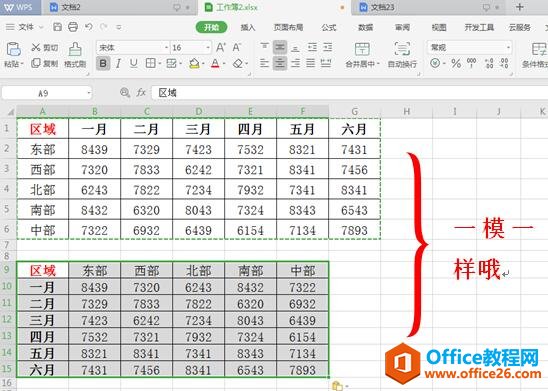Click the thousands separator (000) icon
Image resolution: width=548 pixels, height=391 pixels.
(x=471, y=63)
